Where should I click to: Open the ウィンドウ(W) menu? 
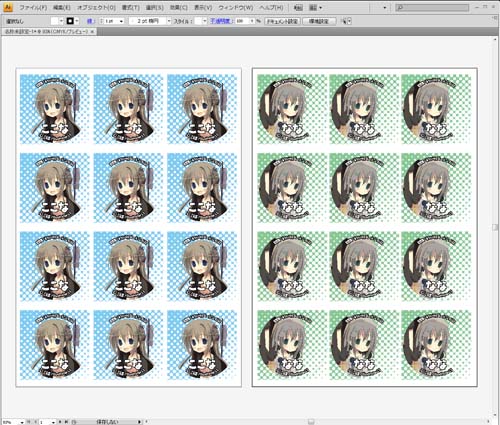[236, 7]
